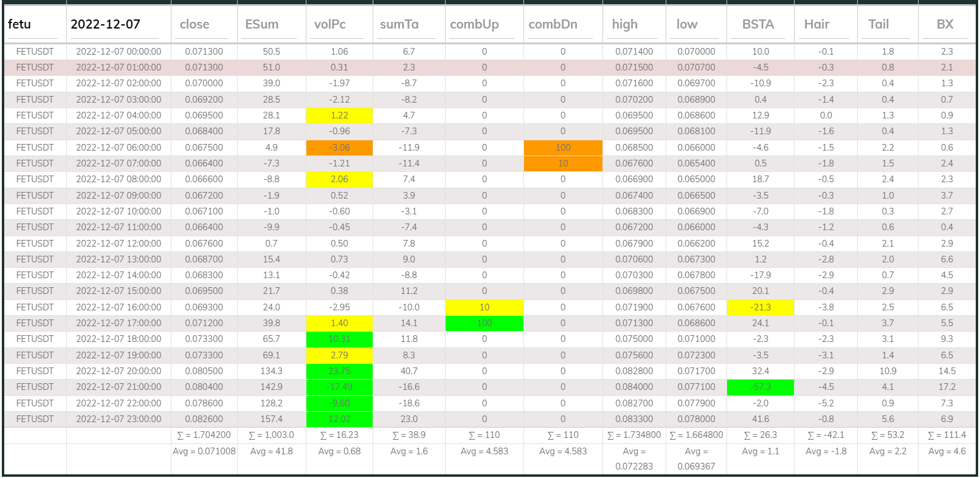Click the ESum total ∑ = 1,003.0
The image size is (980, 478).
271,435
